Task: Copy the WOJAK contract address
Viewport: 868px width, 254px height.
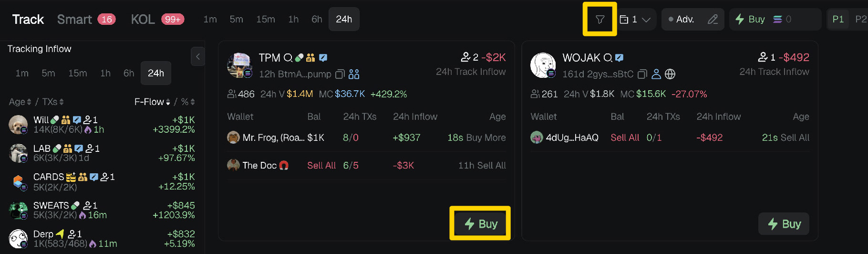Action: pos(642,74)
